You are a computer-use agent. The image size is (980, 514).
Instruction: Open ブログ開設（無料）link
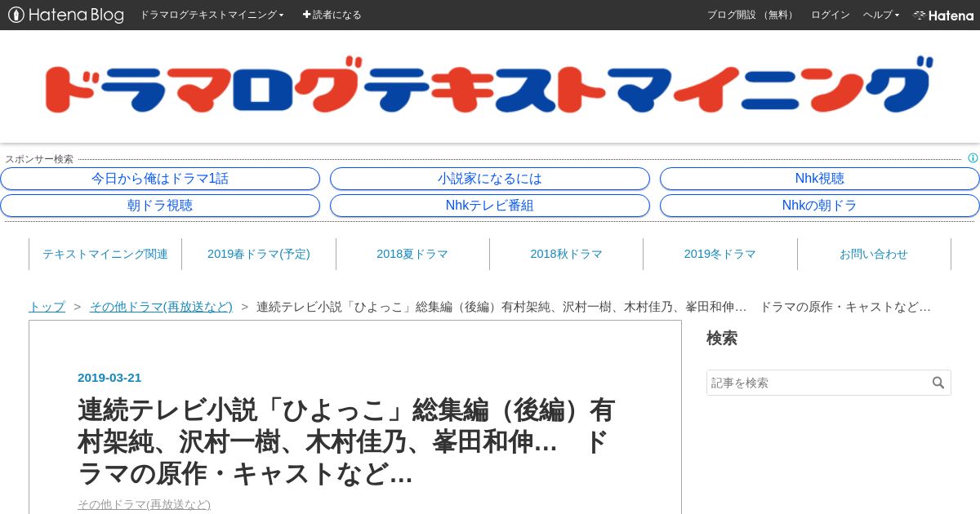[751, 15]
